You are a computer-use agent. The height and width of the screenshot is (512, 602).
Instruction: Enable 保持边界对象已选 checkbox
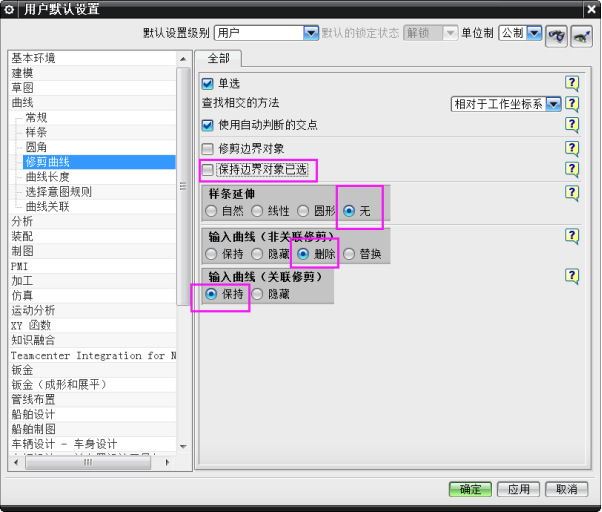(x=207, y=170)
